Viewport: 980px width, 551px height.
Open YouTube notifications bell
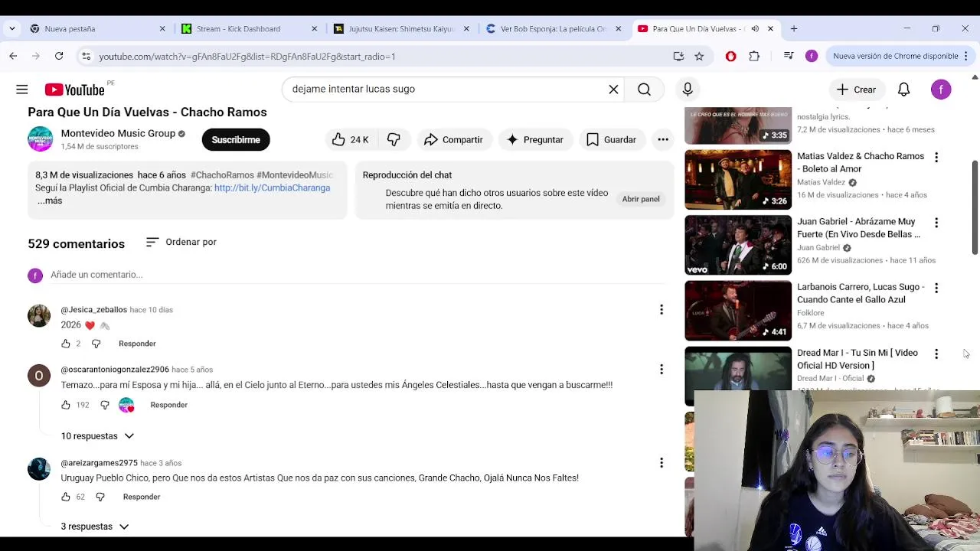click(x=903, y=90)
